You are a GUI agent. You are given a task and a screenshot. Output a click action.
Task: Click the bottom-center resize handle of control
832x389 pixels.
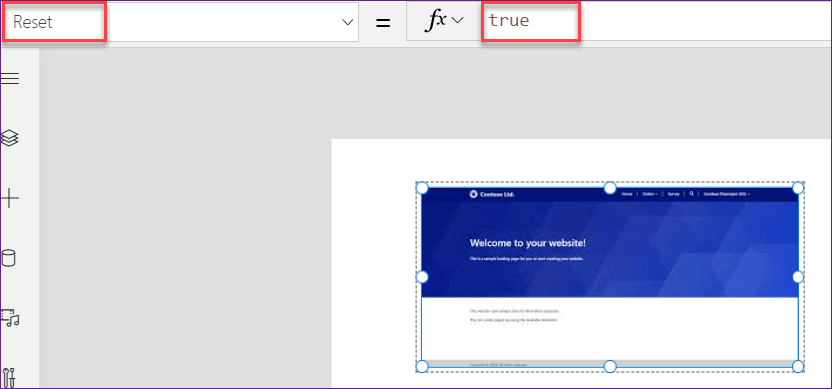pyautogui.click(x=610, y=366)
